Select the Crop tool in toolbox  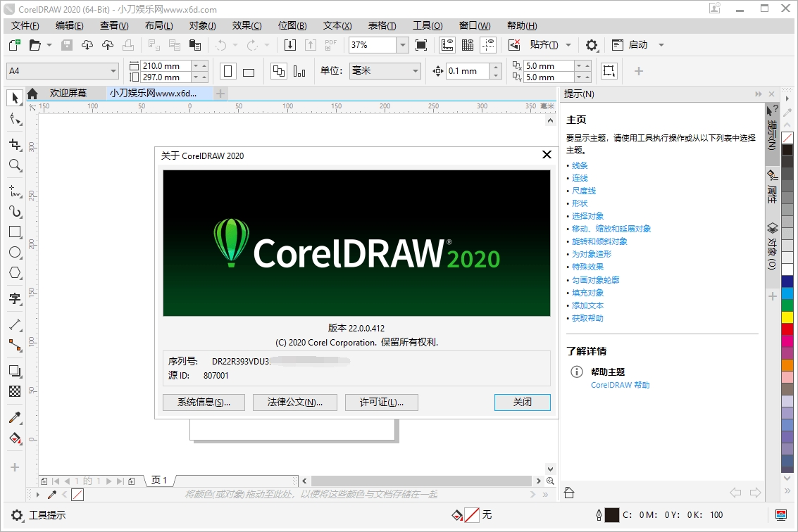(x=15, y=144)
